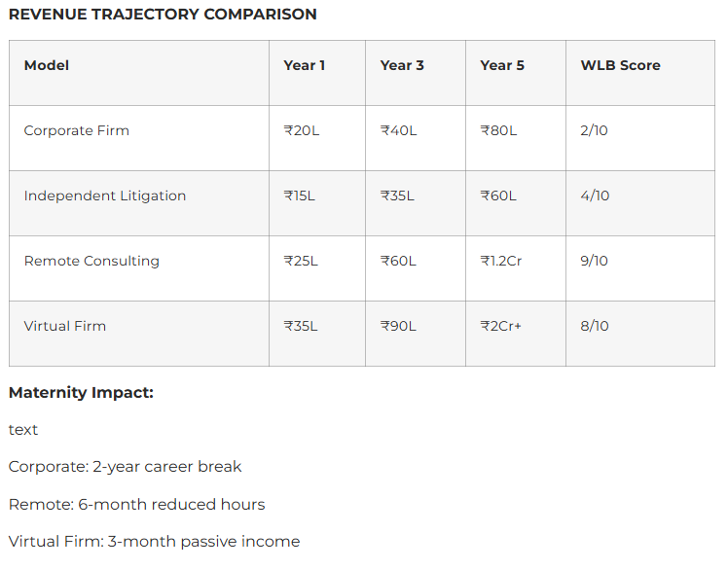
Task: Click the Independent Litigation row label
Action: pos(105,196)
